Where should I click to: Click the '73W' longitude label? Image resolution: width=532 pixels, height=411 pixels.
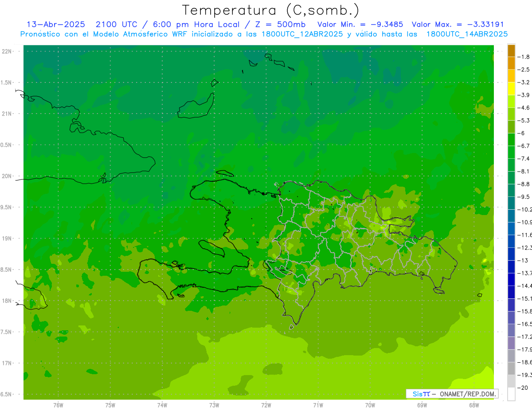(x=214, y=405)
